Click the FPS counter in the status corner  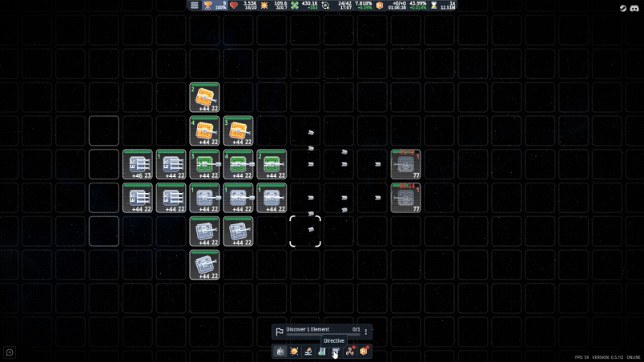581,357
